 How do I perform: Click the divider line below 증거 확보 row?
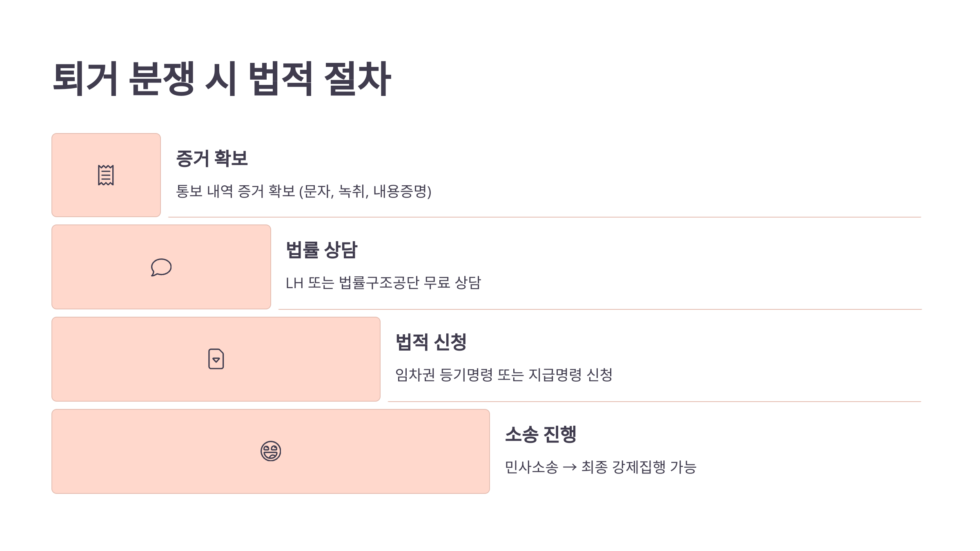(545, 217)
